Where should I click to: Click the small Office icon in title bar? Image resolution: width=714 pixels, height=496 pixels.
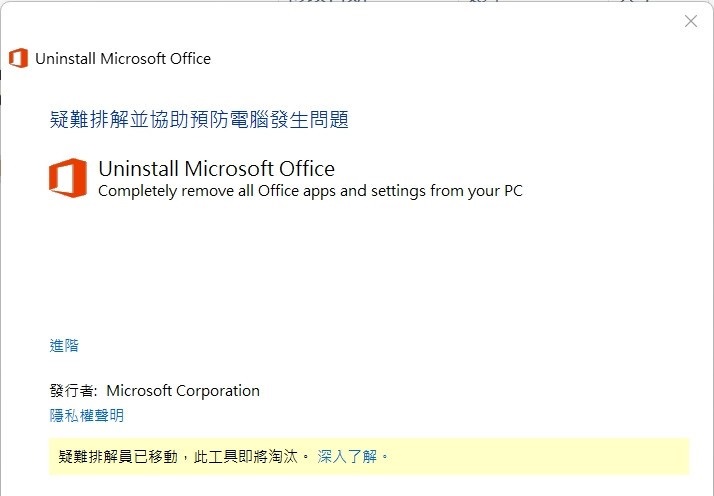tap(18, 58)
